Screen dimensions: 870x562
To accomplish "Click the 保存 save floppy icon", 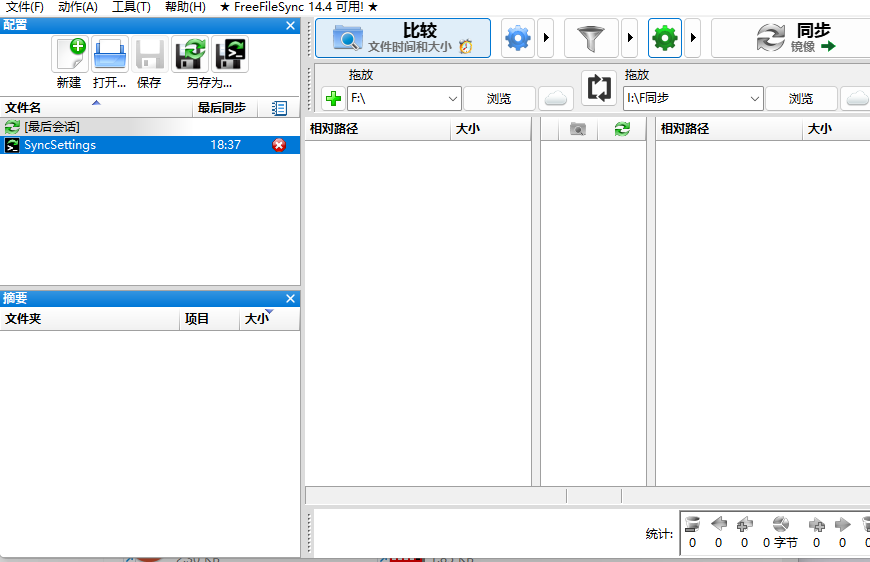I will (x=150, y=54).
